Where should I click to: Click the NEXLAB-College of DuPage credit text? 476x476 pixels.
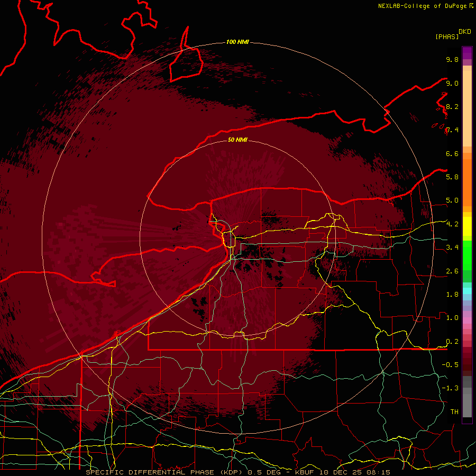click(422, 6)
